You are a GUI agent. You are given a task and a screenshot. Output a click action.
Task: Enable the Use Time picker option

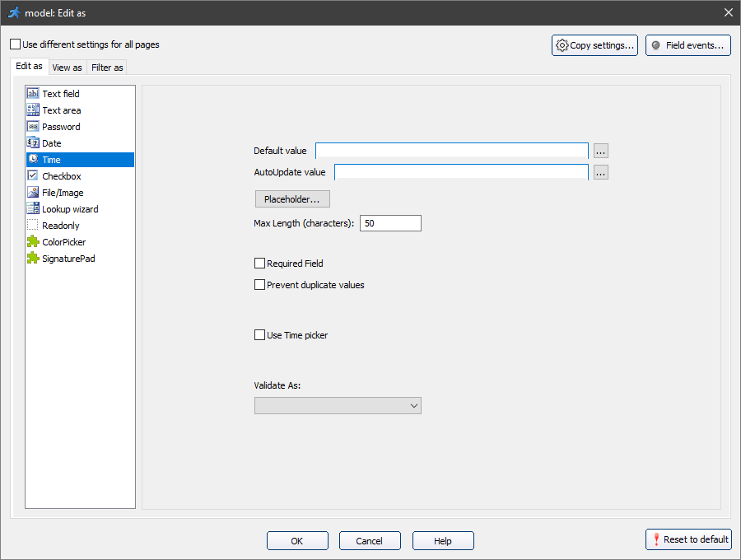[260, 335]
